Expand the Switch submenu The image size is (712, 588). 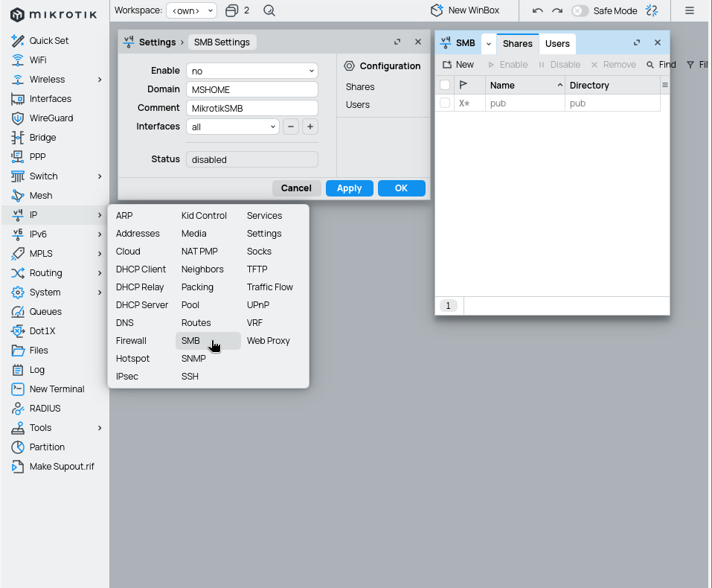tap(100, 176)
